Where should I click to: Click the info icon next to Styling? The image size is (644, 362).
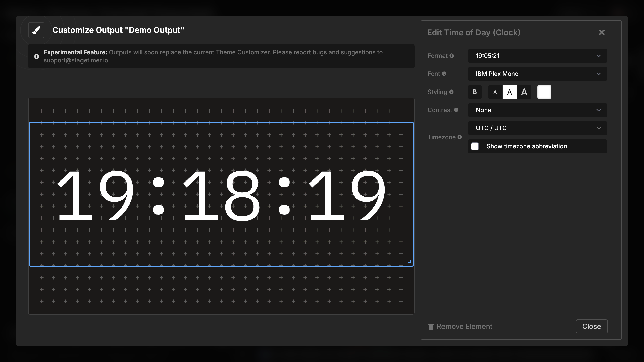(452, 92)
